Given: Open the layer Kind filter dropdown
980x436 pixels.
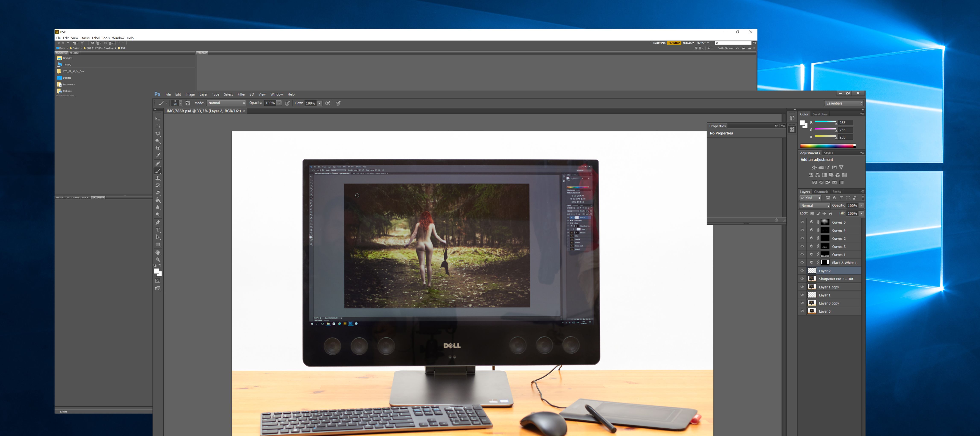Looking at the screenshot, I should click(810, 198).
